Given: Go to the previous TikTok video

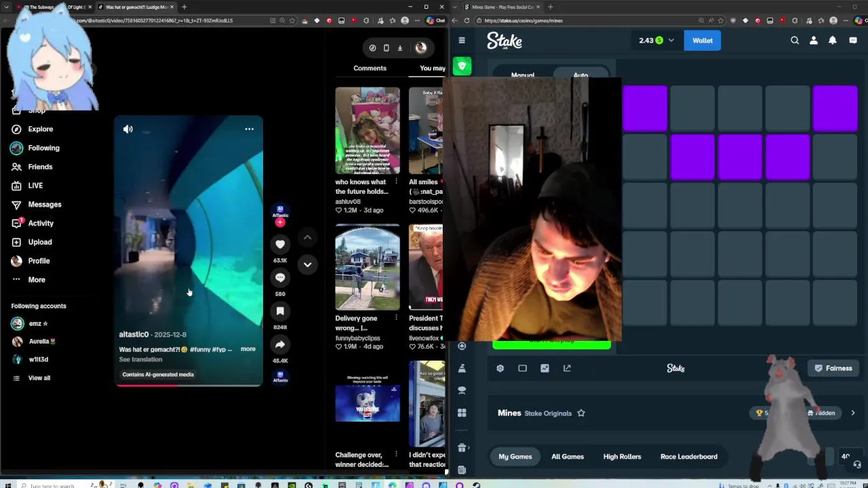Looking at the screenshot, I should (x=307, y=237).
